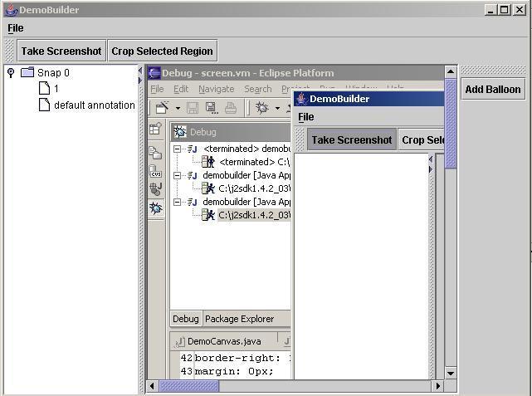Select the page icon beside default annotation
The height and width of the screenshot is (396, 532).
(45, 105)
